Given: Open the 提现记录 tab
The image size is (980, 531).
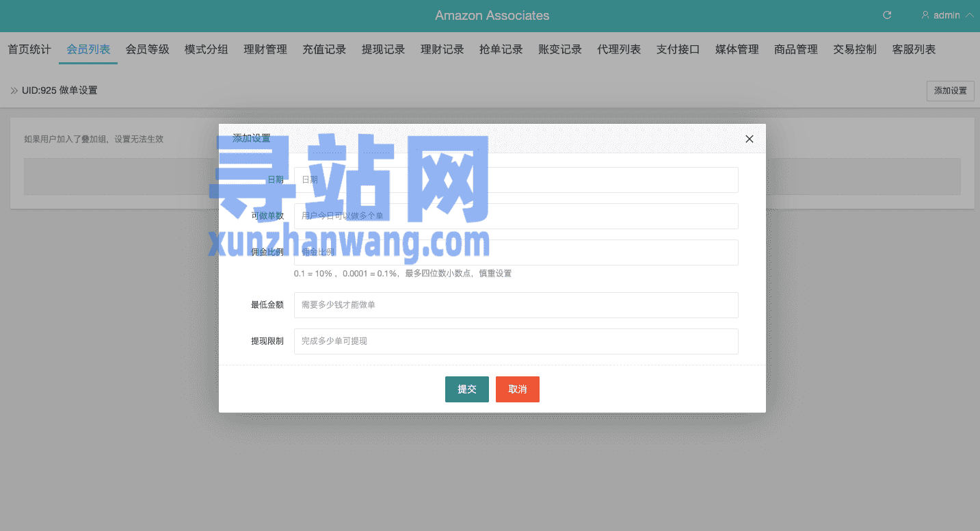Looking at the screenshot, I should point(383,49).
